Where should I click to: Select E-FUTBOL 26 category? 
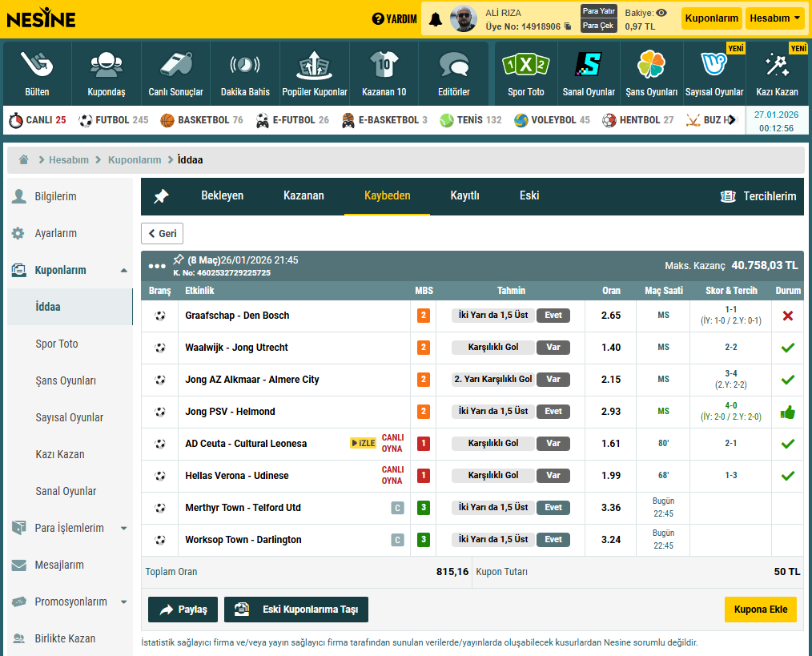pyautogui.click(x=292, y=120)
